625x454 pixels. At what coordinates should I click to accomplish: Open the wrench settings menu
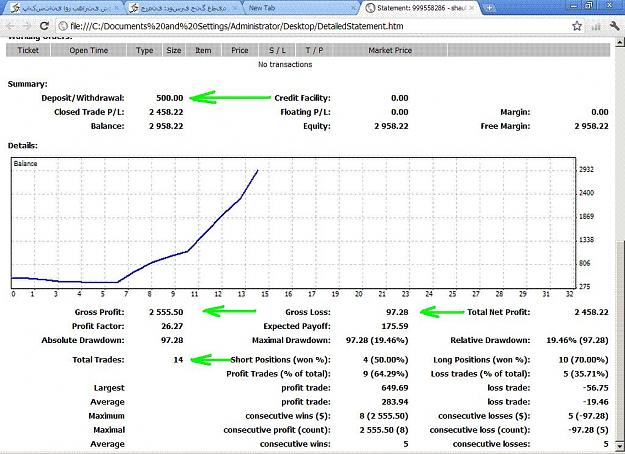(x=614, y=26)
